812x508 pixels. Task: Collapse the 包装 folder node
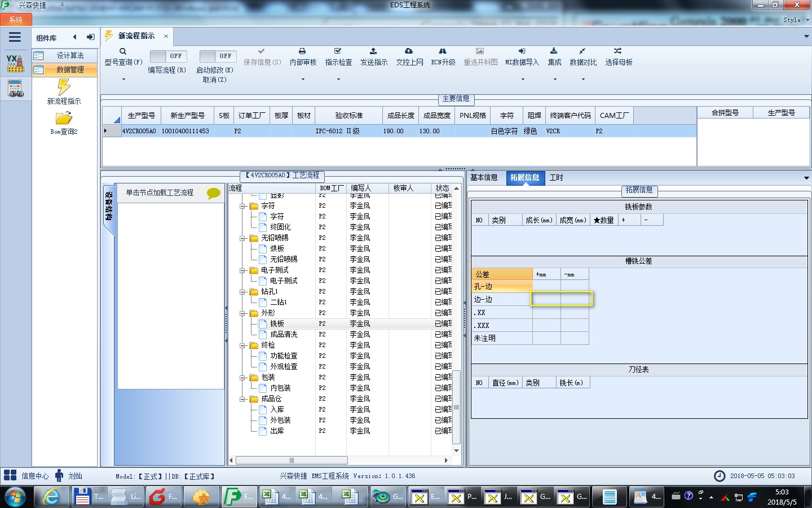tap(243, 378)
